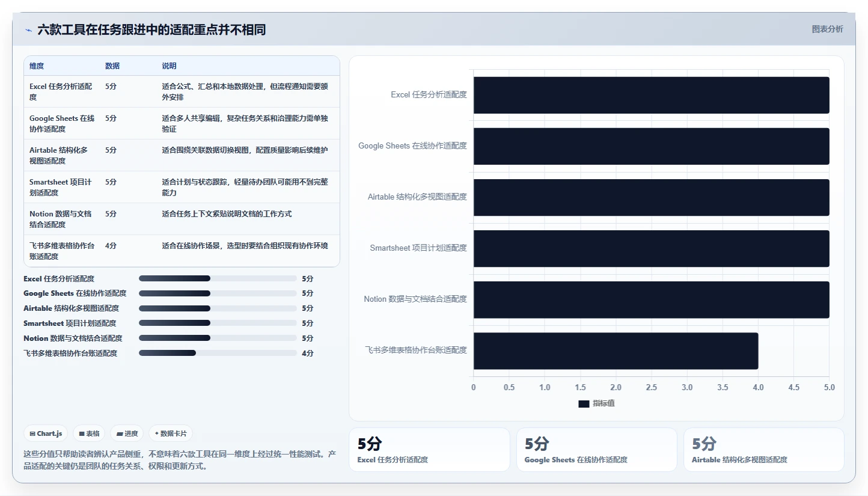
Task: Click description starting 适合计划与状态跟踪
Action: pos(245,187)
